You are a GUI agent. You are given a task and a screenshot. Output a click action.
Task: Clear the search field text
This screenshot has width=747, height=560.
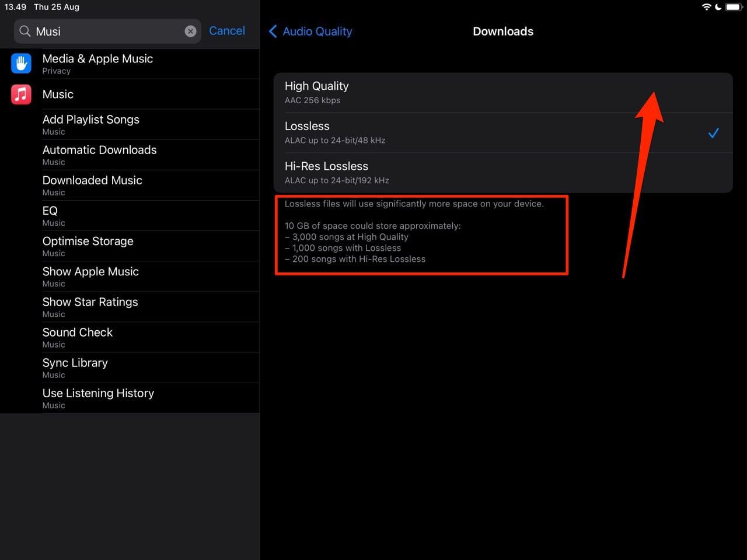(x=190, y=32)
